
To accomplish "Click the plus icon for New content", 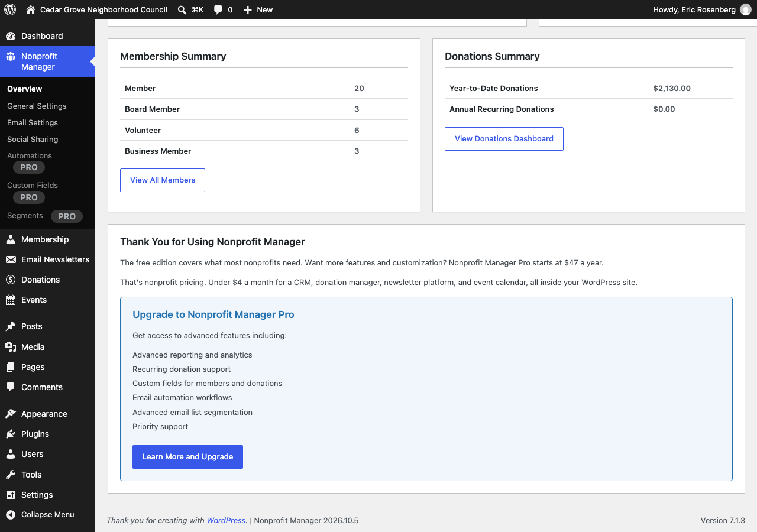I will click(x=248, y=9).
